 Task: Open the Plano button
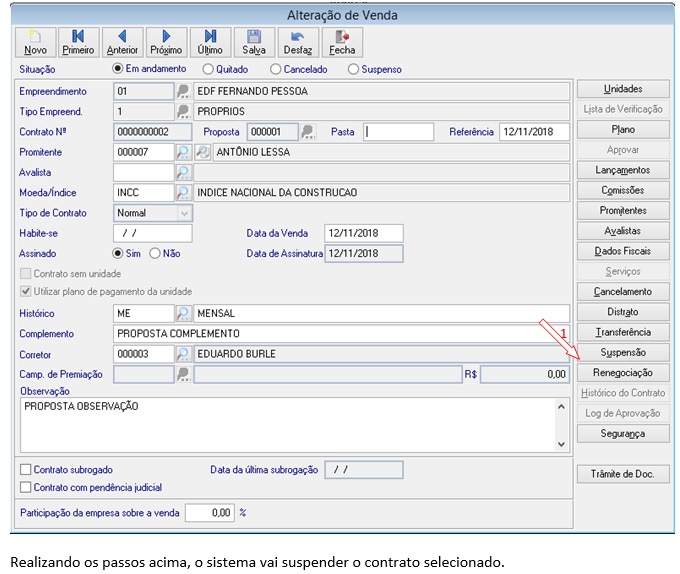point(623,130)
